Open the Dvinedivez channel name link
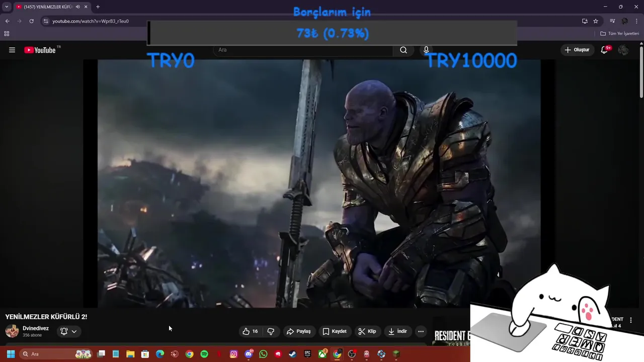Screen dimensions: 644x362 [36, 328]
